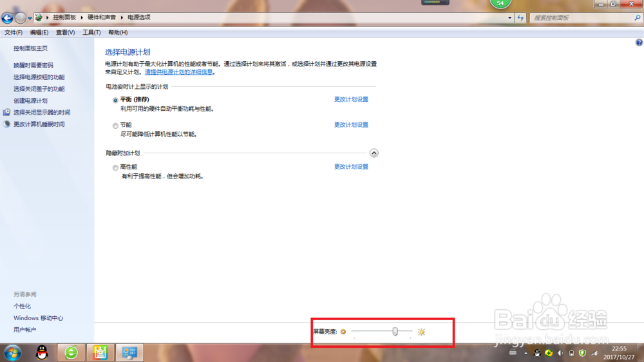Open QQ penguin on the taskbar

42,352
